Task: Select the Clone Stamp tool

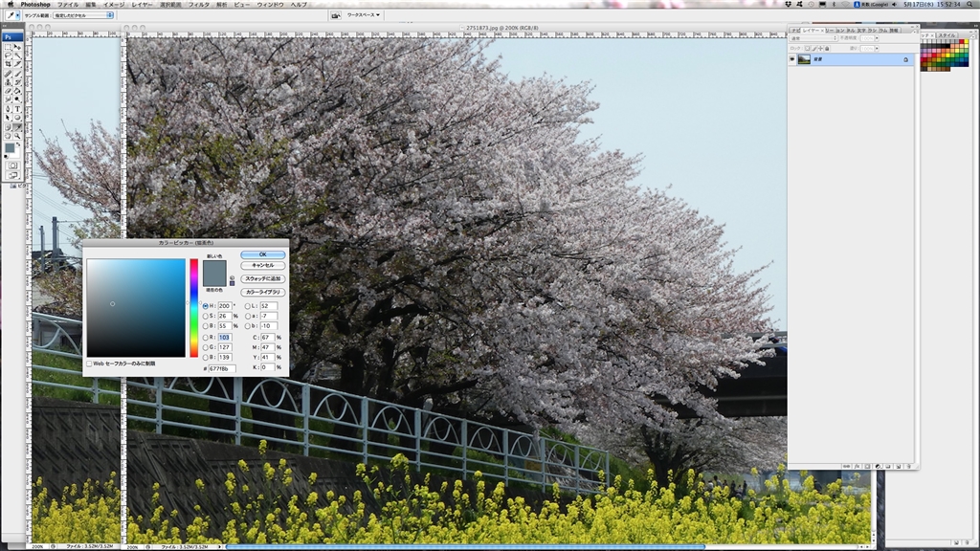Action: (x=8, y=82)
